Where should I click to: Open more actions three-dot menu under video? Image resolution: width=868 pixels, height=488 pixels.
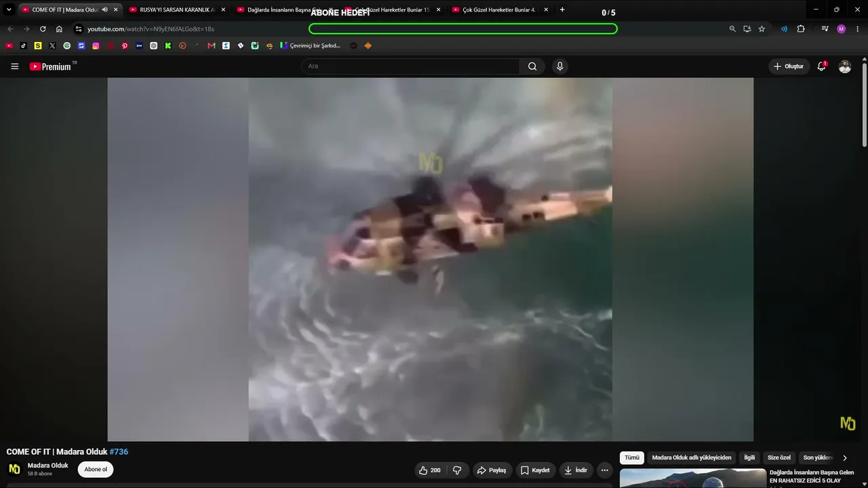[x=605, y=470]
